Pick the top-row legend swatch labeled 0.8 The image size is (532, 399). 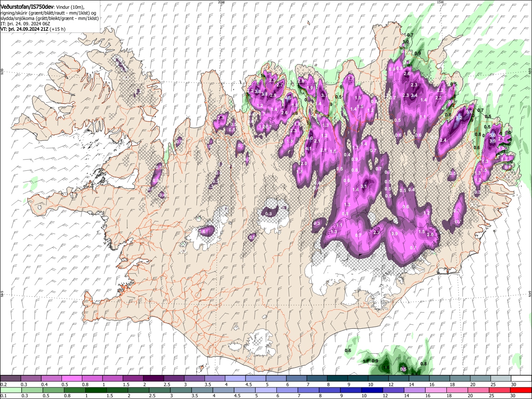pyautogui.click(x=92, y=378)
